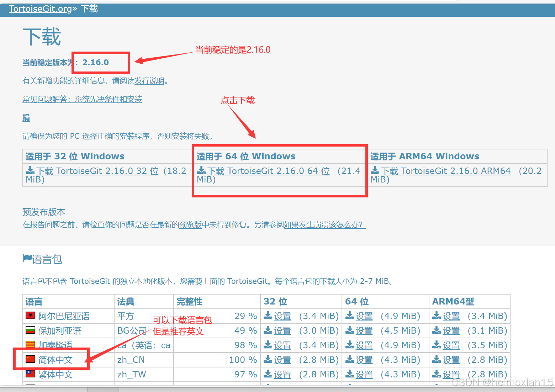Open the TortoiseGit.org breadcrumb link
Screen dimensions: 555x392
click(x=40, y=9)
